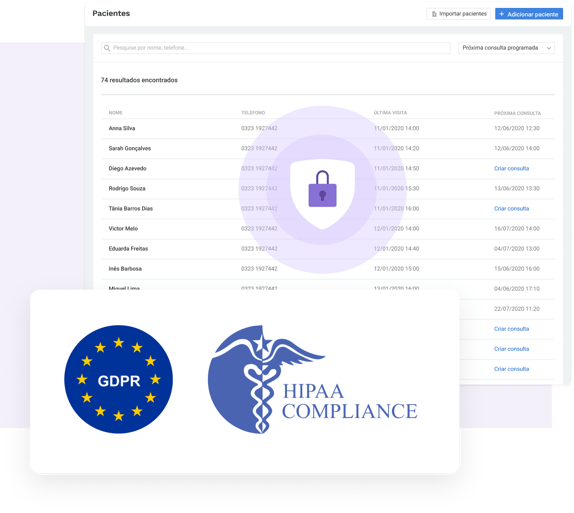Click the search field Pesquise por nome
The width and height of the screenshot is (574, 513).
pyautogui.click(x=276, y=48)
